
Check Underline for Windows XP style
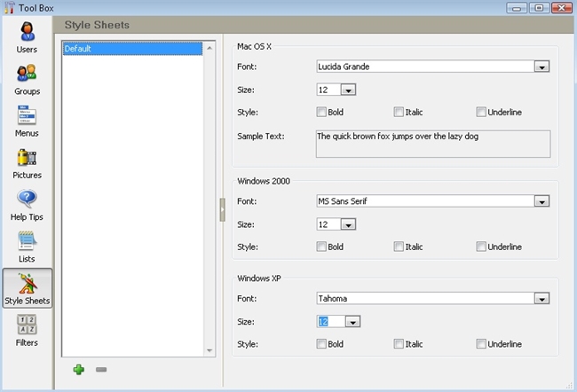[x=481, y=344]
